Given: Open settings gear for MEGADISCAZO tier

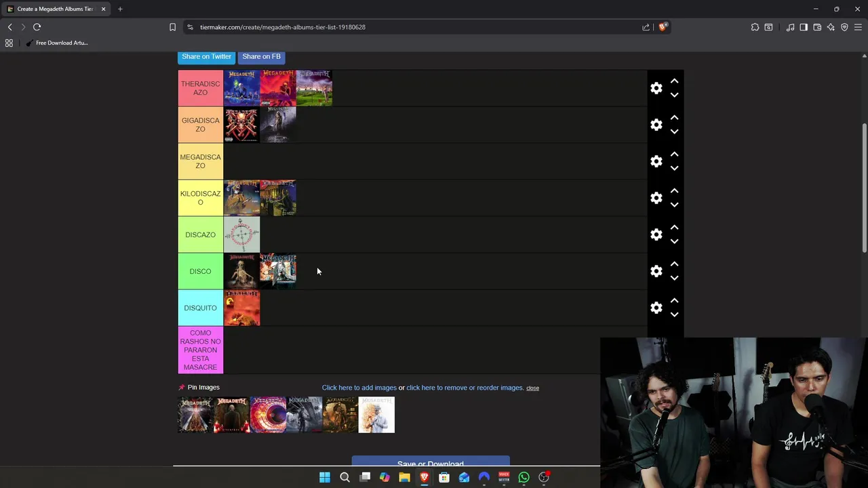Looking at the screenshot, I should coord(656,161).
